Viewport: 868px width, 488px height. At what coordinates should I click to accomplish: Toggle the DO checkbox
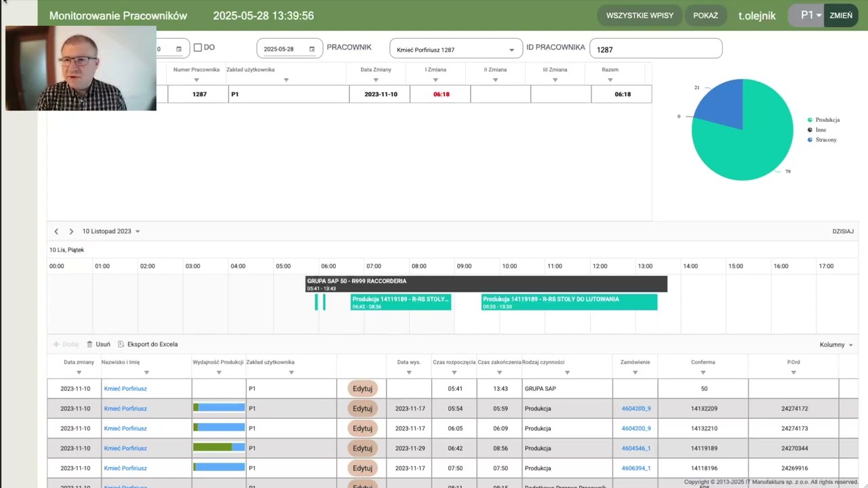click(x=198, y=47)
